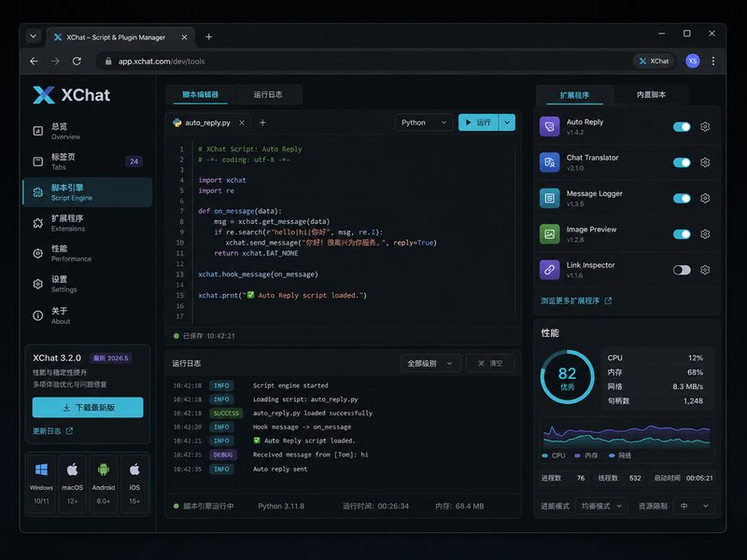This screenshot has width=747, height=560.
Task: Click the Auto Reply extension icon
Action: [x=549, y=127]
